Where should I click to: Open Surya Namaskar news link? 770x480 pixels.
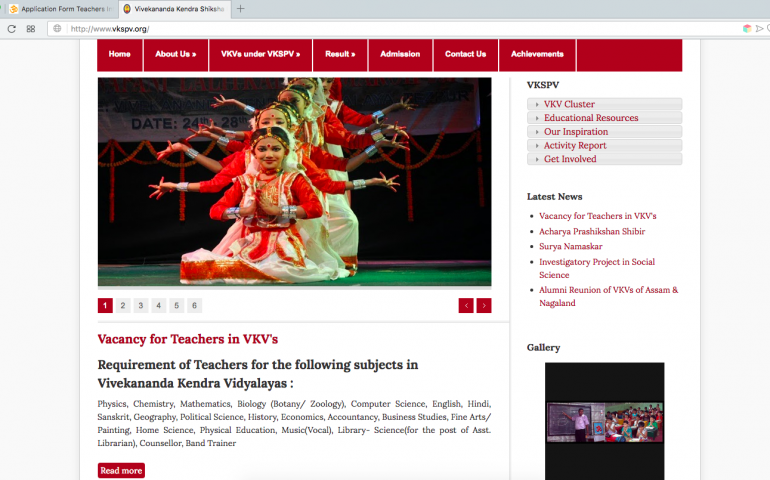coord(571,247)
